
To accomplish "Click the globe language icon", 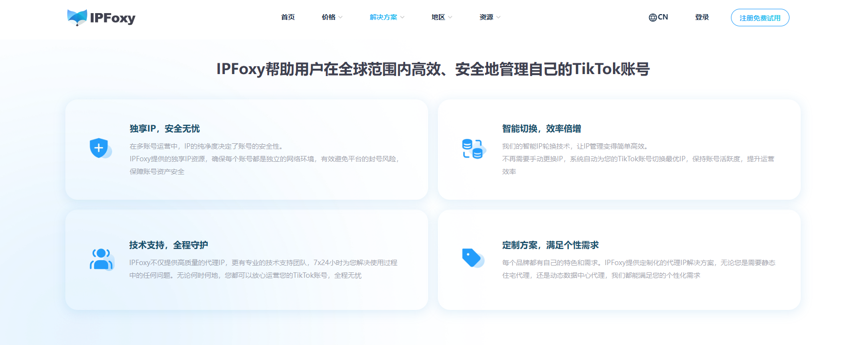I will coord(652,18).
